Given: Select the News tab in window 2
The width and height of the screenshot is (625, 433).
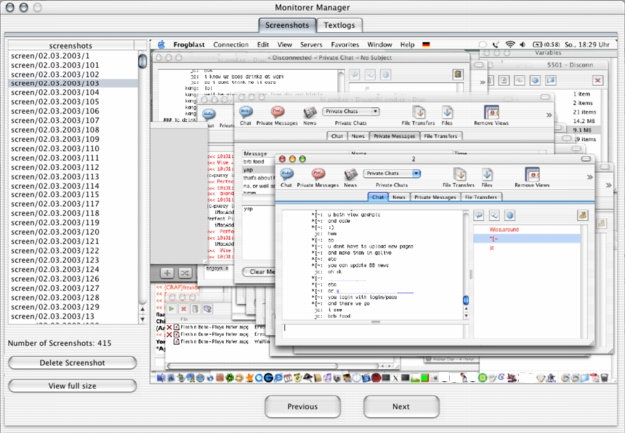Looking at the screenshot, I should coord(399,197).
